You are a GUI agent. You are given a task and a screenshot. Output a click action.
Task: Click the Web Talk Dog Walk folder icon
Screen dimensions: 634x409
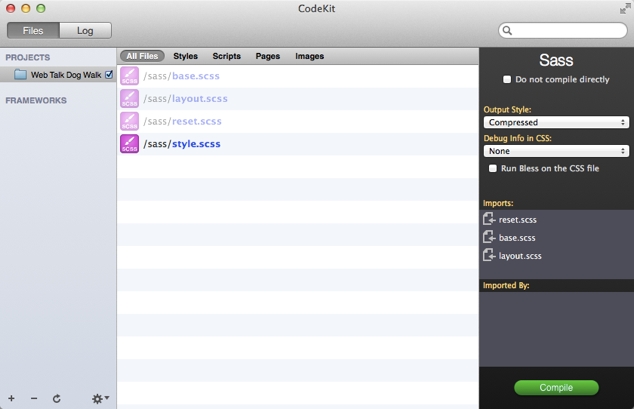tap(20, 75)
